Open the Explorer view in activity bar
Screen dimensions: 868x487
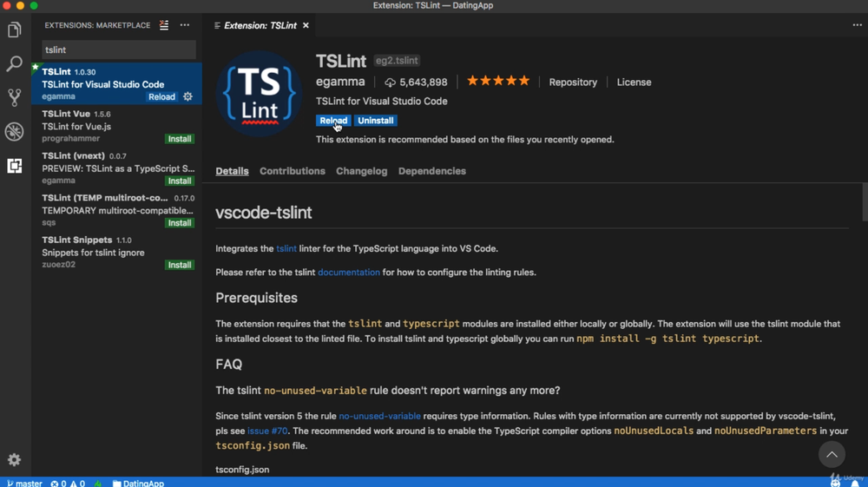[15, 30]
